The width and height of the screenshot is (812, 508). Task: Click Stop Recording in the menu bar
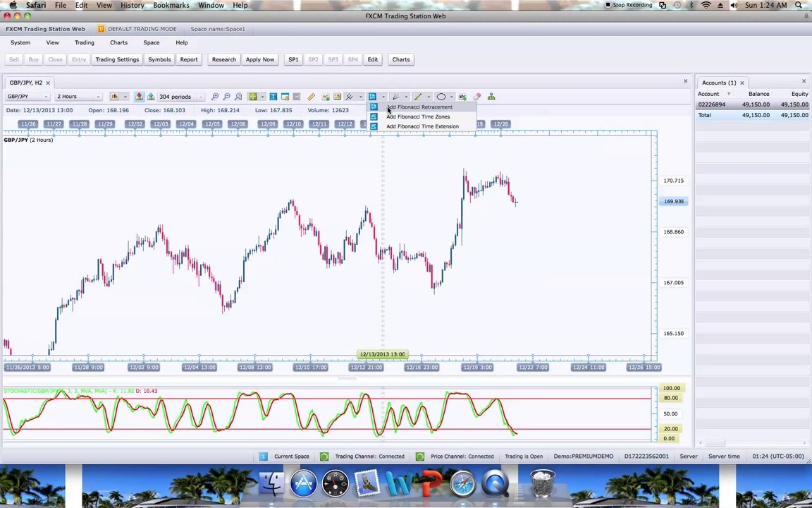click(629, 5)
